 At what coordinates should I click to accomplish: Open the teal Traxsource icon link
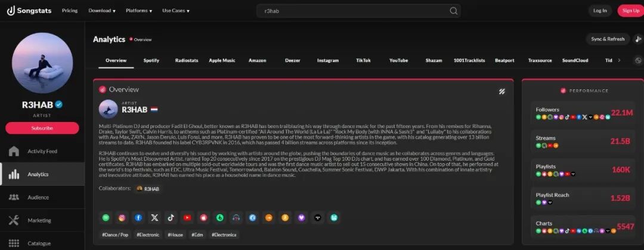point(334,218)
